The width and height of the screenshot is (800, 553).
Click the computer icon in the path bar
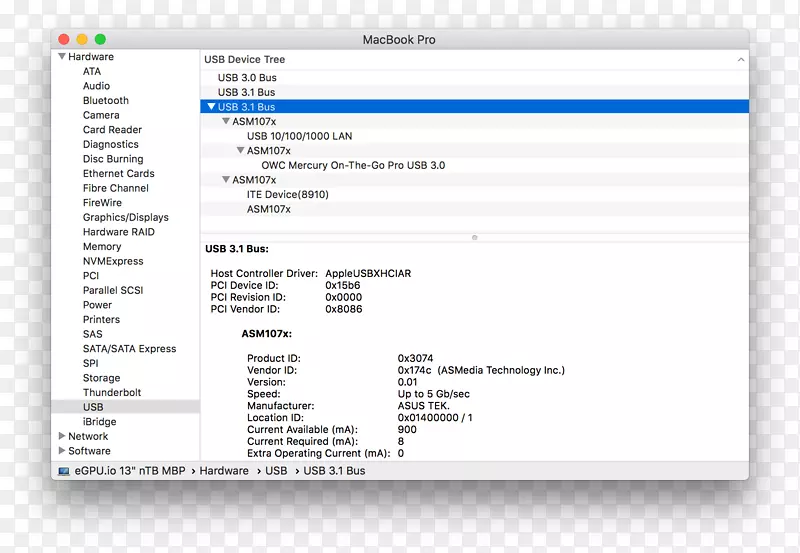63,471
